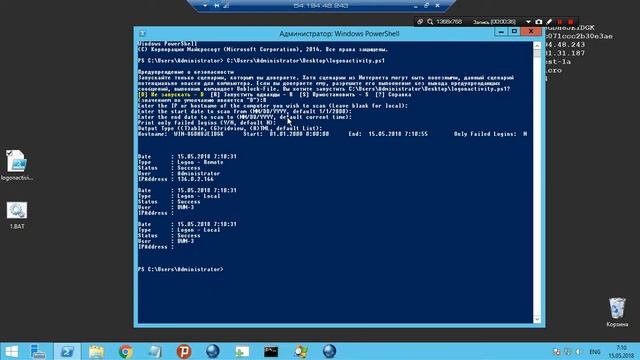Screen dimensions: 640x360
Task: Click the PowerShell scrollbar down arrow
Action: [x=537, y=319]
